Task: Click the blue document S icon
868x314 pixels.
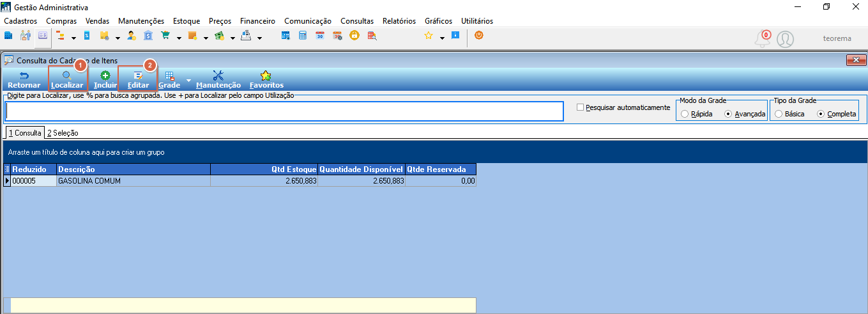Action: (87, 36)
